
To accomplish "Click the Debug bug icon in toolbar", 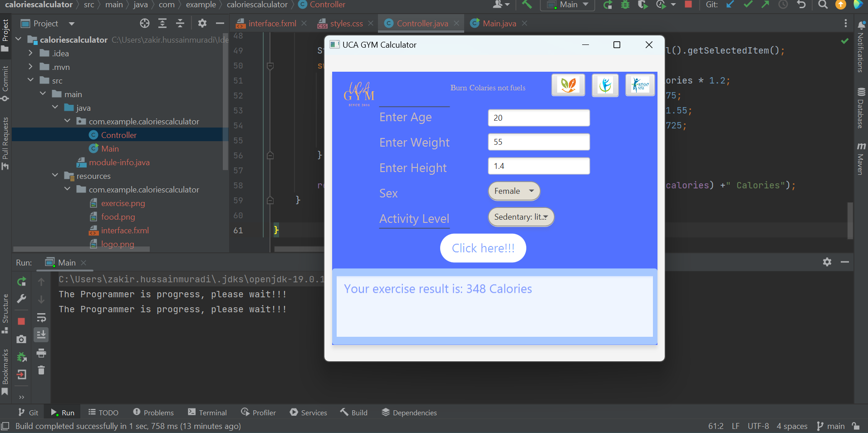I will pos(625,5).
